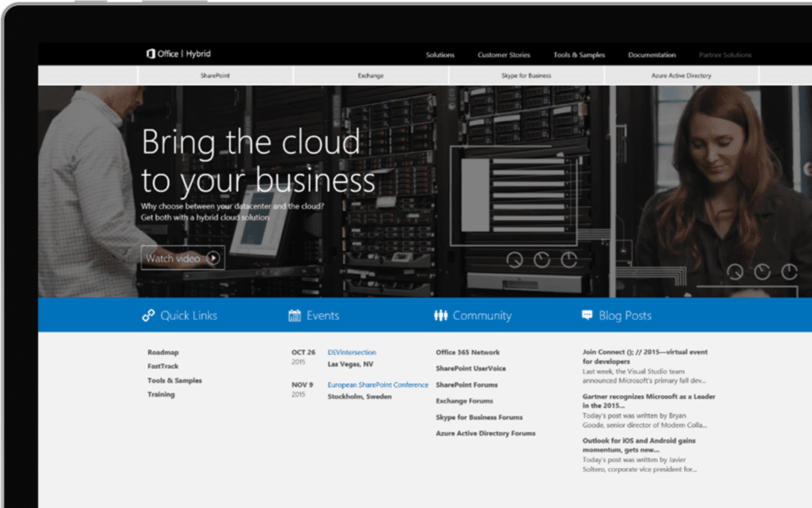Screen dimensions: 812x508
Task: Open the Exchange Forums link
Action: coord(465,401)
